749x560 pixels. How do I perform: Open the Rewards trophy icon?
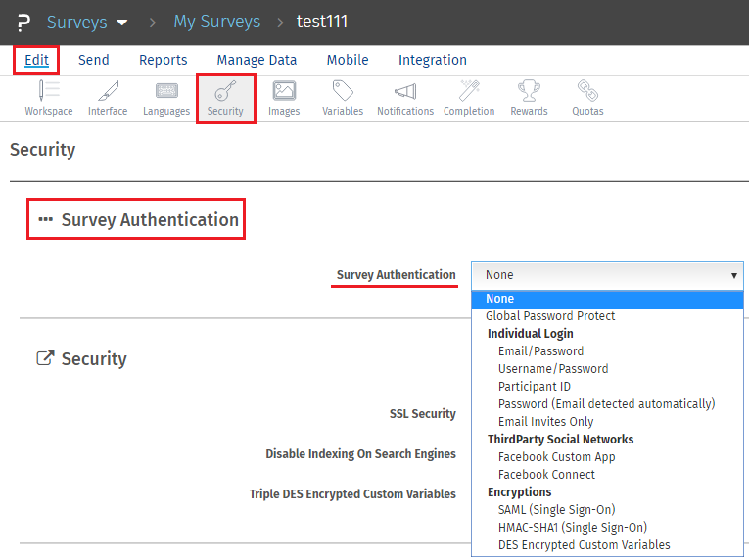pos(529,91)
